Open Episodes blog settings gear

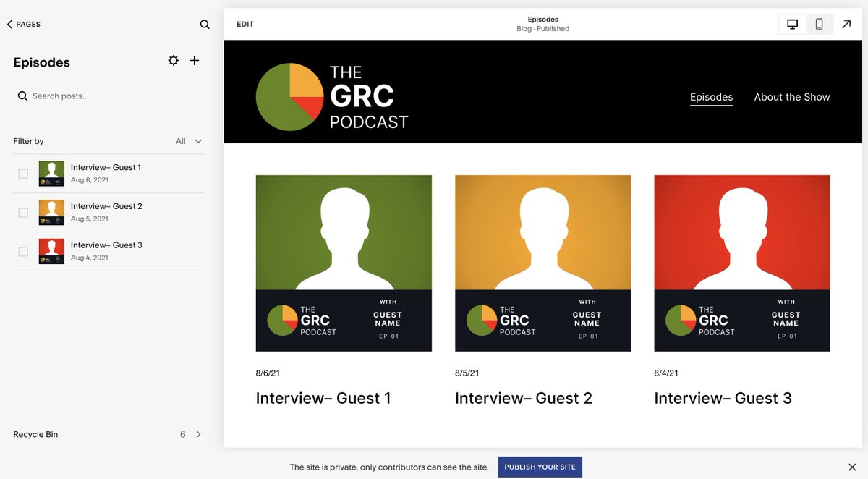174,61
